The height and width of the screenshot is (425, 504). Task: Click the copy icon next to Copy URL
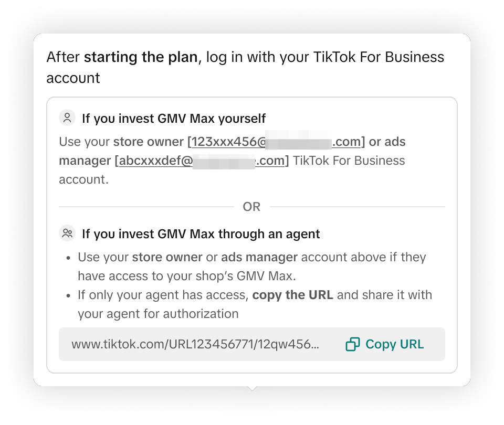pyautogui.click(x=353, y=344)
